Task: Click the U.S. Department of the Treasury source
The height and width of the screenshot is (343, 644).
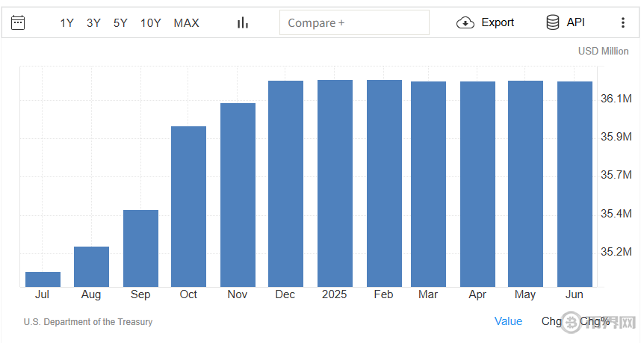Action: coord(88,322)
